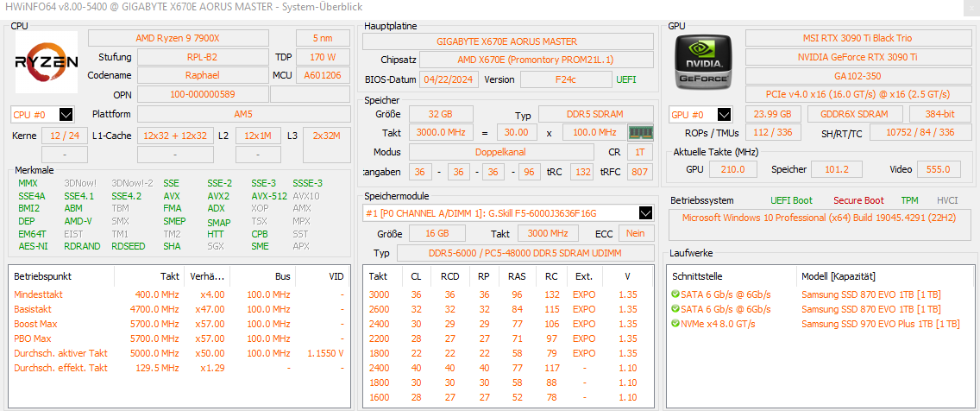Click the GPU clock 210.0 field
Image resolution: width=980 pixels, height=411 pixels.
click(x=733, y=169)
